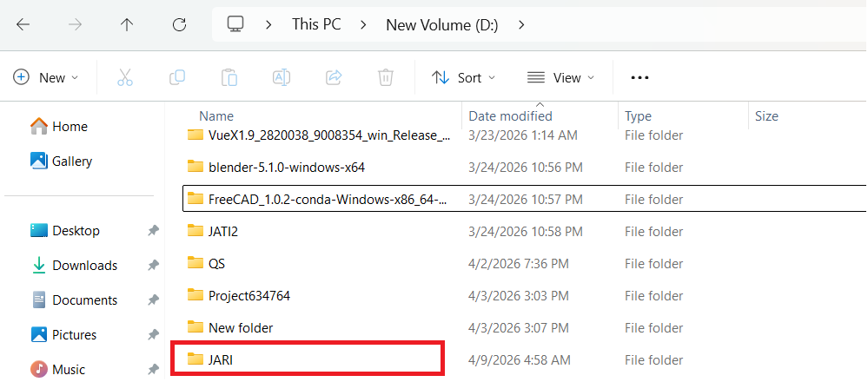Click the Paste clipboard icon
This screenshot has height=382, width=868.
(x=229, y=77)
